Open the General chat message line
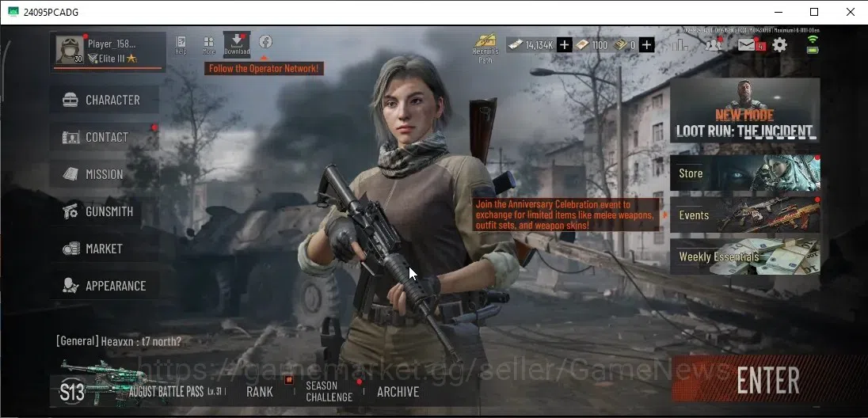The height and width of the screenshot is (418, 868). (119, 341)
